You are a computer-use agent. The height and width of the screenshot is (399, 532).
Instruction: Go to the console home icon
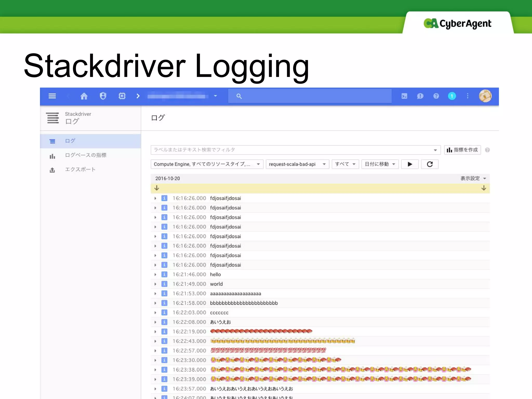click(84, 96)
